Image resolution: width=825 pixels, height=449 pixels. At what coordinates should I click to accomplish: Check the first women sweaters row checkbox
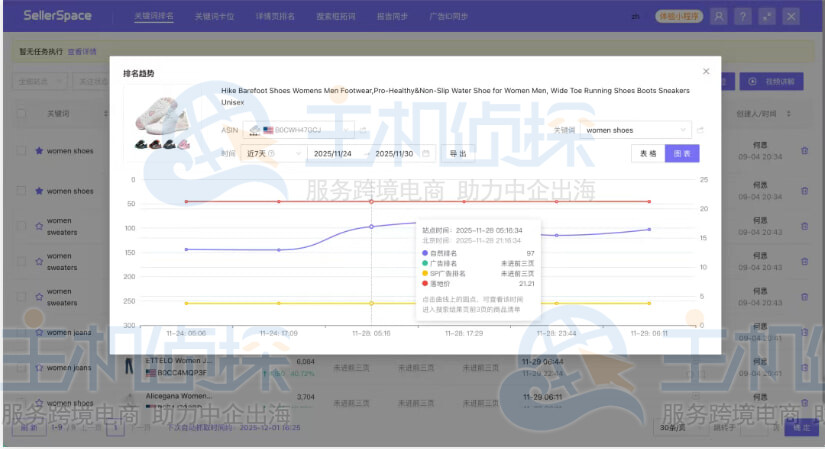[20, 226]
